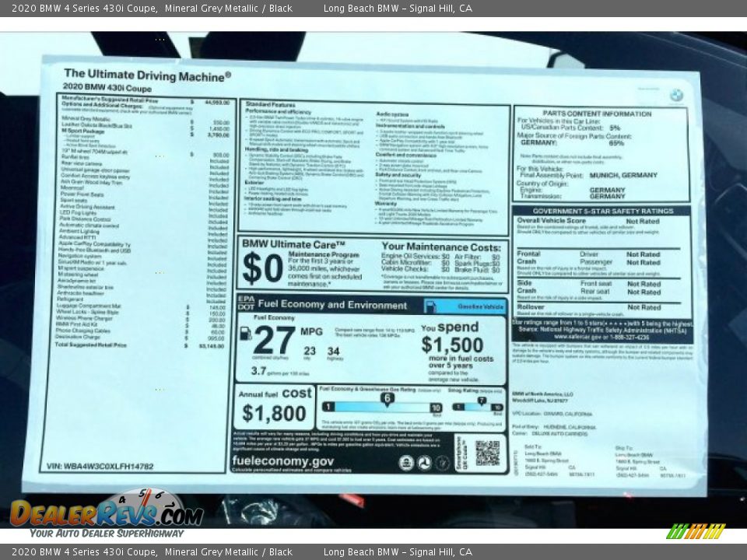Click the middle agency seal near fueleconomy.gov
The height and width of the screenshot is (560, 747).
coord(424,462)
